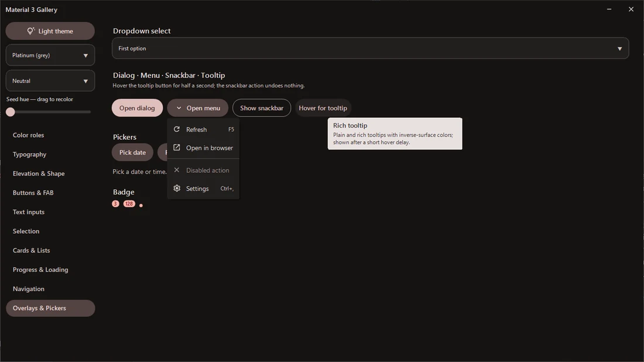The height and width of the screenshot is (362, 644).
Task: Select Overlays & Pickers sidebar item
Action: click(x=50, y=308)
